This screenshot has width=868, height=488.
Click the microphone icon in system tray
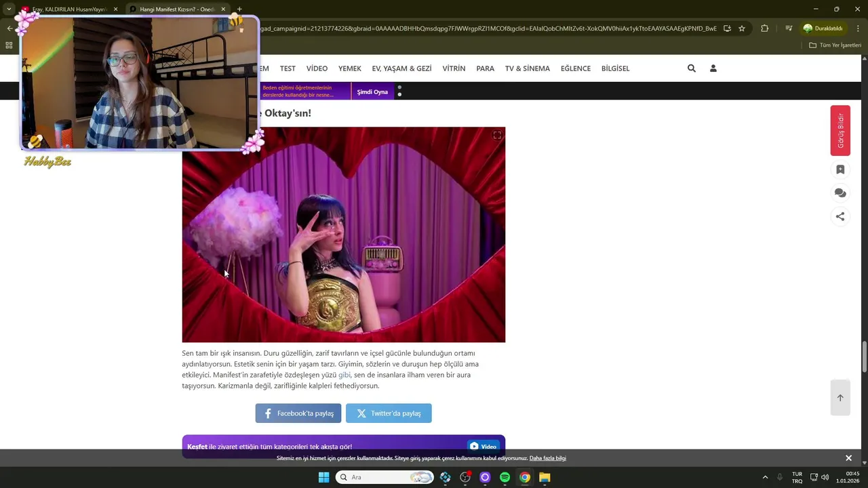pos(780,477)
